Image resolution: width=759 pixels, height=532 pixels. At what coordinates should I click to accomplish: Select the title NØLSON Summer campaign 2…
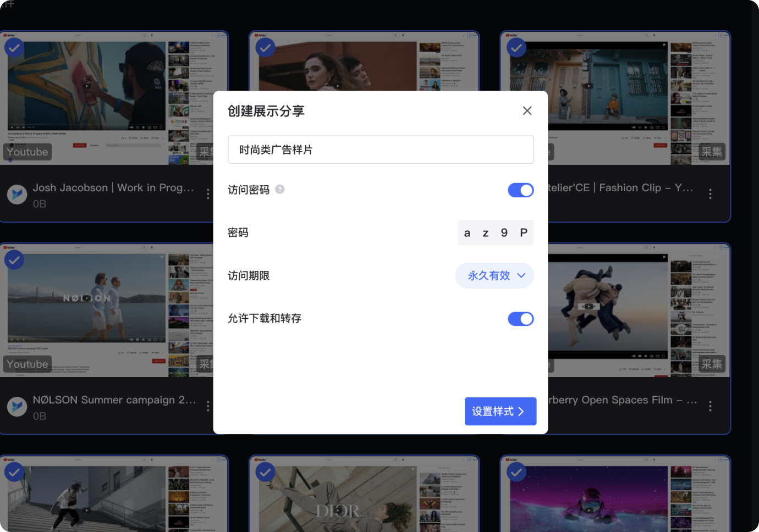[x=114, y=400]
